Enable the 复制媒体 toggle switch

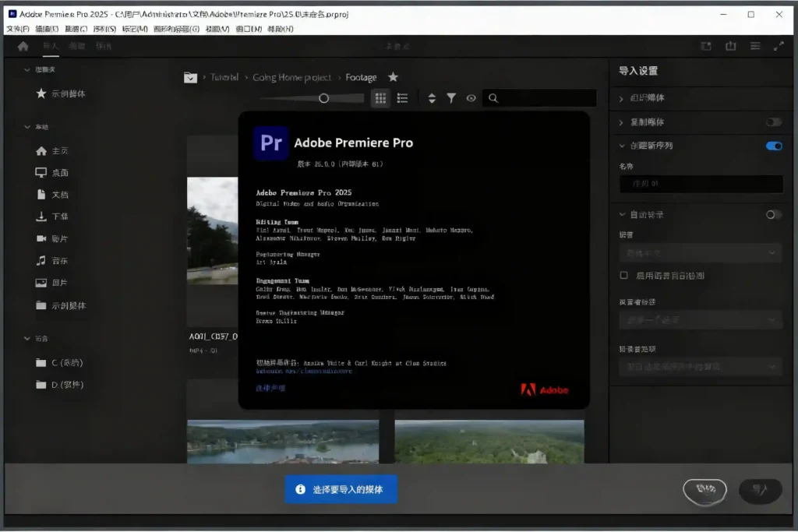click(772, 122)
